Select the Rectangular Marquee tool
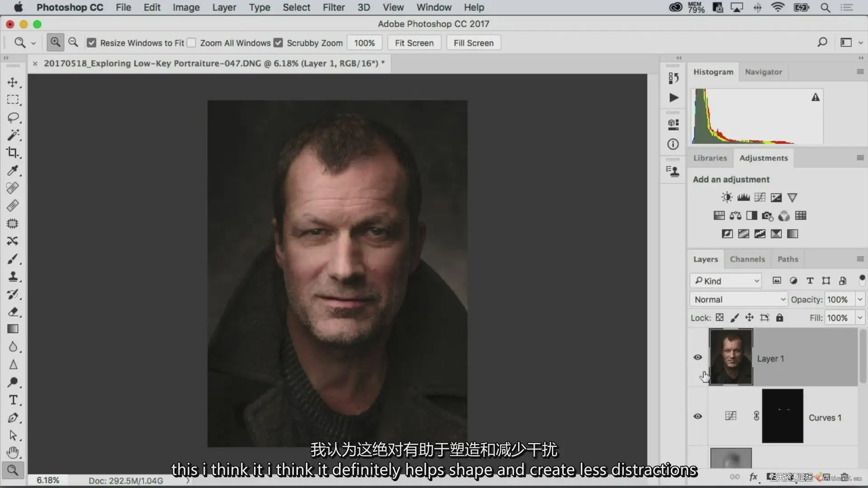The height and width of the screenshot is (488, 868). (13, 100)
